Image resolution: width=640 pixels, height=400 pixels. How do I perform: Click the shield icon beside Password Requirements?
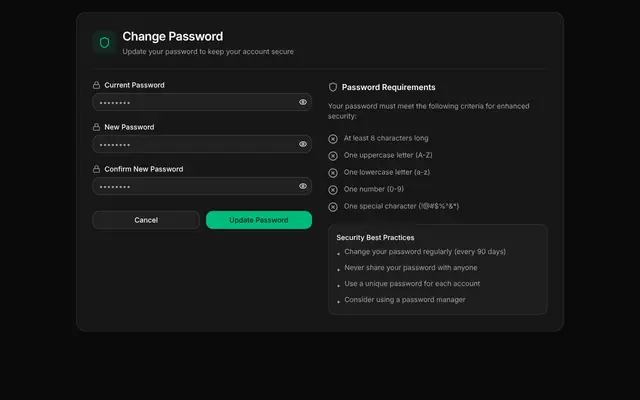[333, 87]
